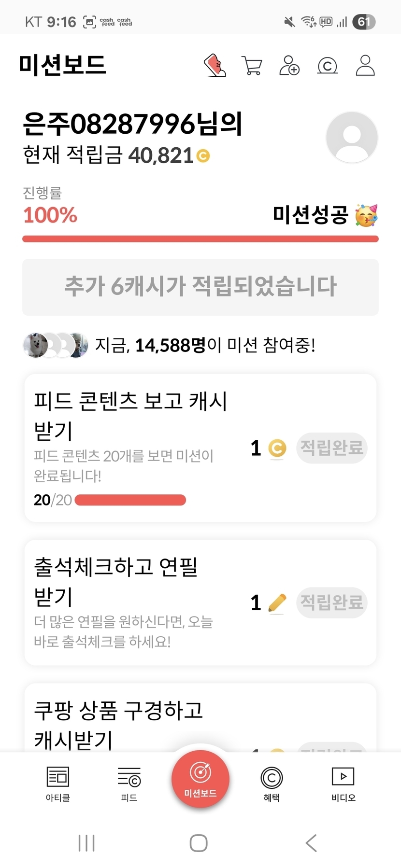This screenshot has height=868, width=401.
Task: Tap the mission participants avatar group
Action: coord(56,345)
